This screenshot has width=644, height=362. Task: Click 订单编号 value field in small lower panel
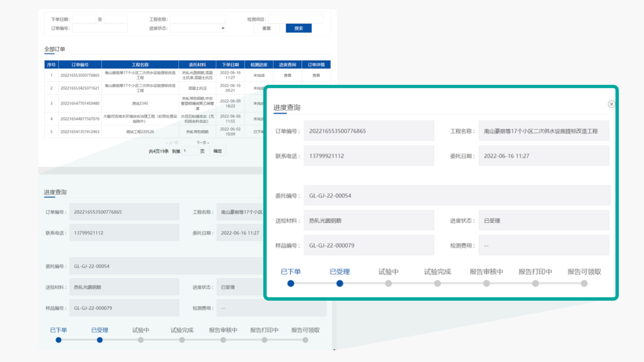124,212
